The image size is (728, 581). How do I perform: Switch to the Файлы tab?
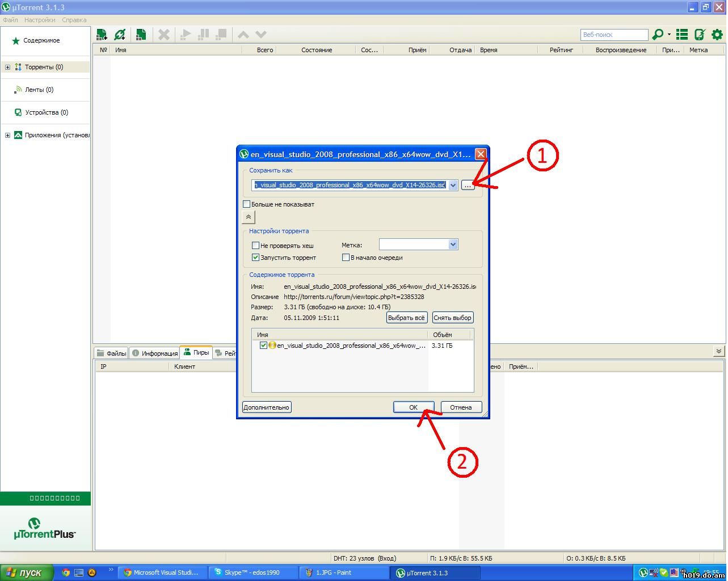tap(111, 353)
